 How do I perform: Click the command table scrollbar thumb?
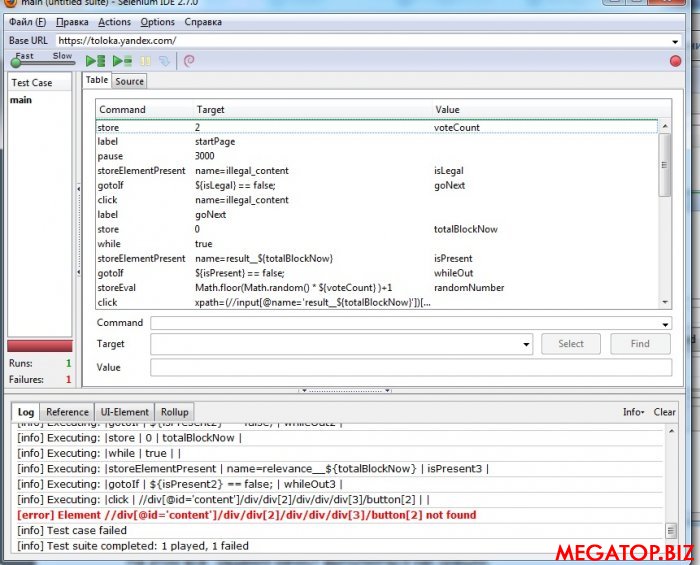[665, 165]
